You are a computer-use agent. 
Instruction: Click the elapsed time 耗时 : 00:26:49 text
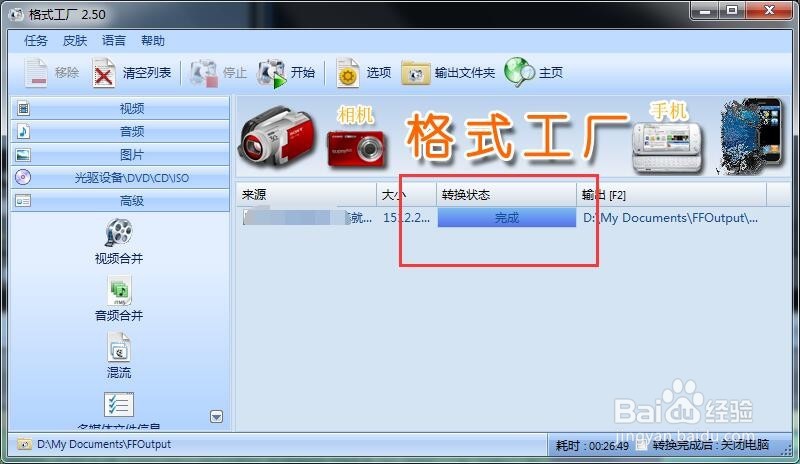(x=592, y=446)
